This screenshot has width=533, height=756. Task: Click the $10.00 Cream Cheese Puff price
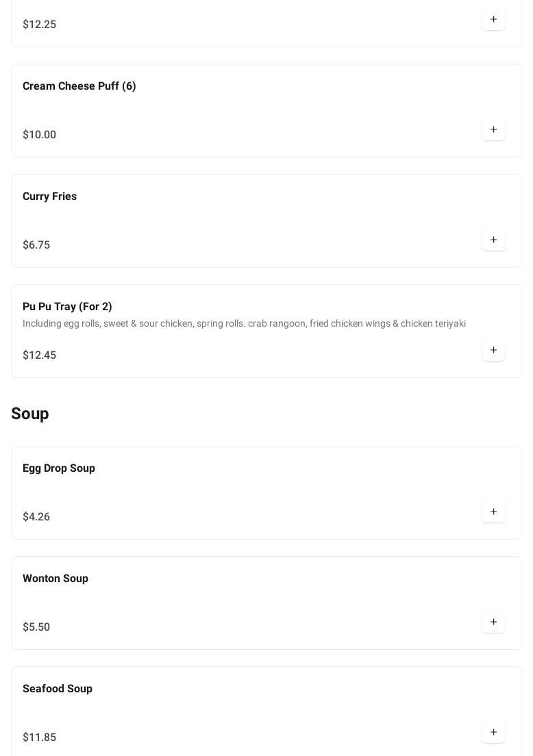(40, 135)
